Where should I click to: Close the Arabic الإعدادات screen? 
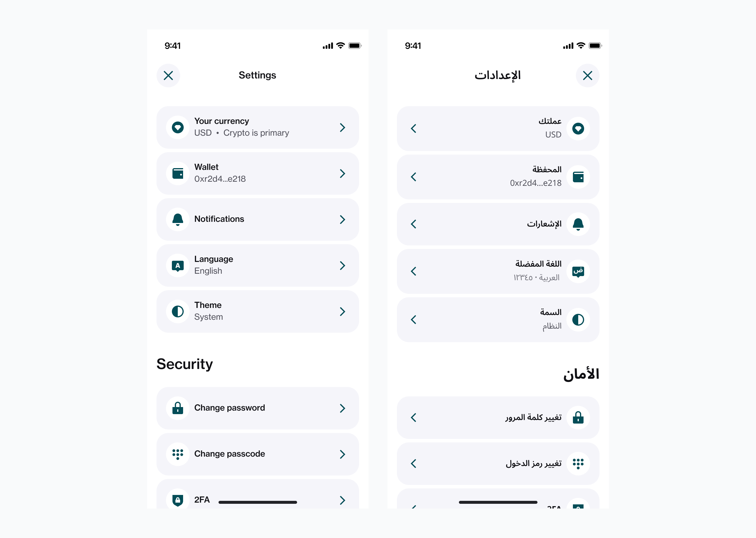click(x=587, y=76)
